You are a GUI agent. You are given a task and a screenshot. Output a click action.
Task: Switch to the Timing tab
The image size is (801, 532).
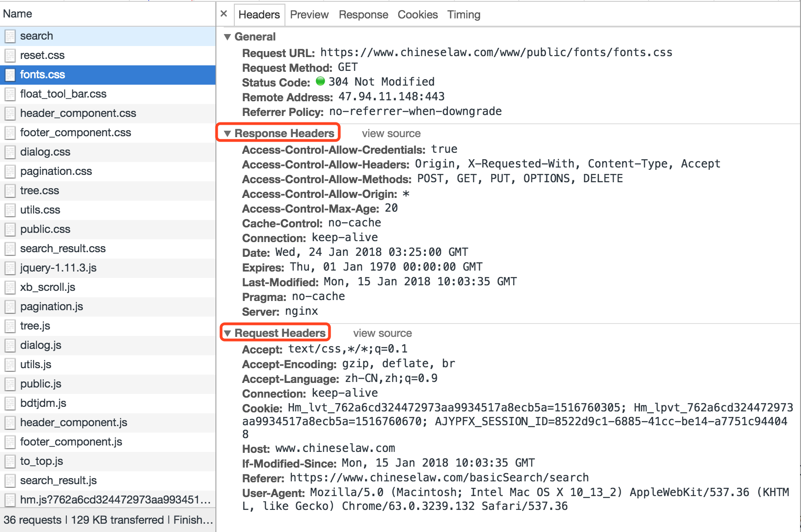[464, 15]
